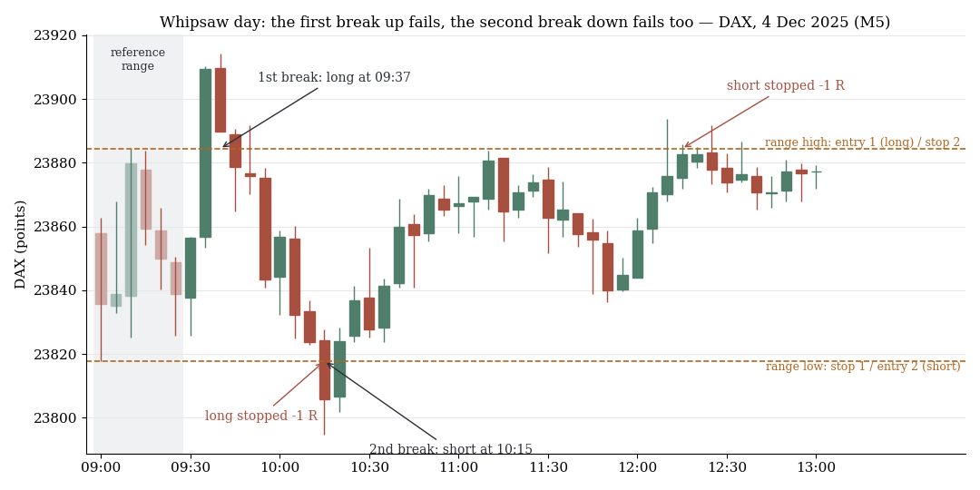Click the 'reference range' shaded label

pyautogui.click(x=138, y=59)
